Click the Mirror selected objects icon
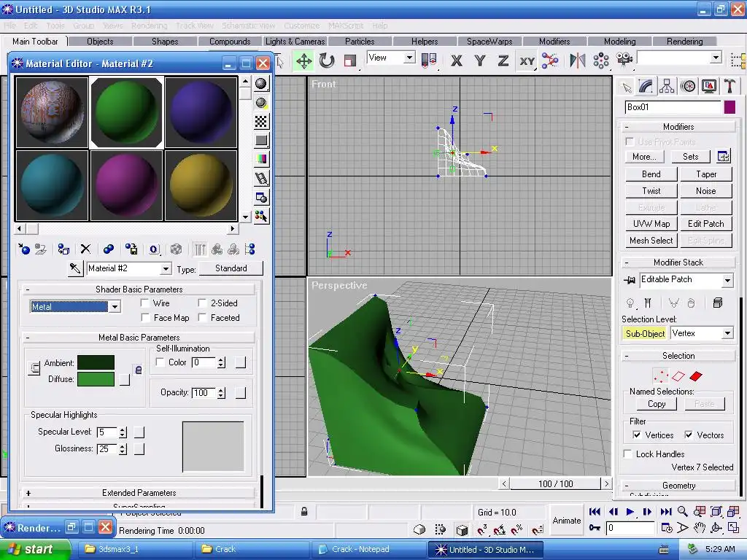 [577, 61]
